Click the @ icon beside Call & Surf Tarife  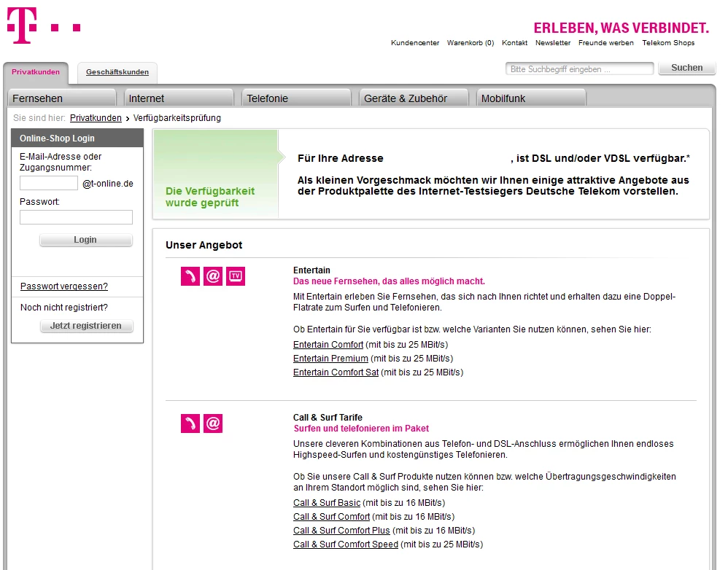213,423
